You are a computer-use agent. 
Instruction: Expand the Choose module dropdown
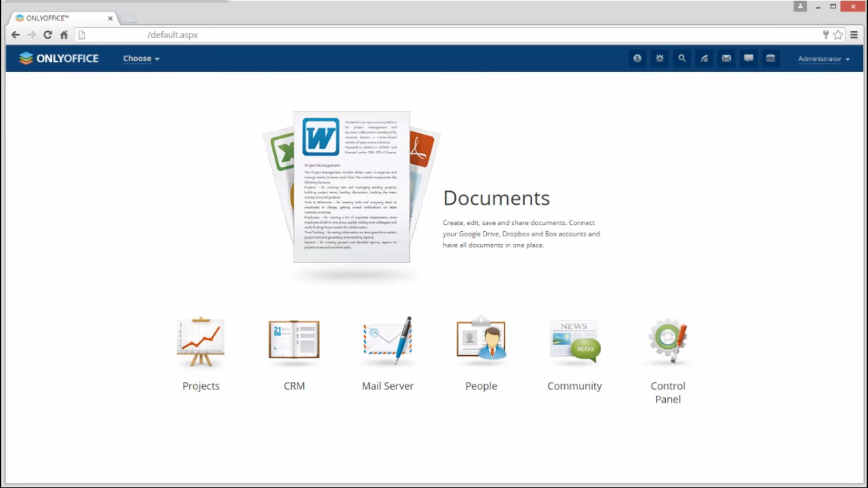pos(141,58)
